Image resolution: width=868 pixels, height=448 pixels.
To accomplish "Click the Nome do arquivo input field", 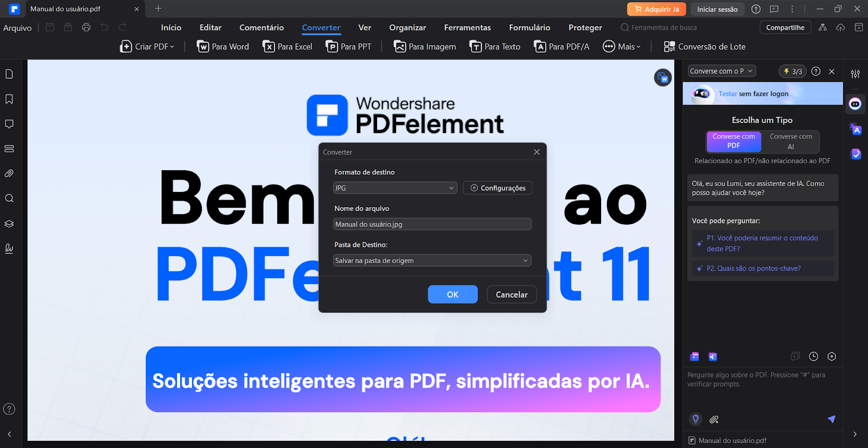I will pyautogui.click(x=432, y=224).
